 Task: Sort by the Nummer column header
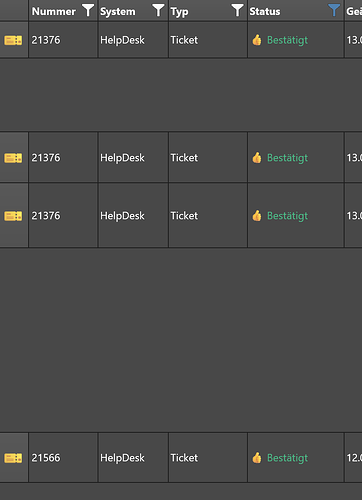click(x=54, y=11)
